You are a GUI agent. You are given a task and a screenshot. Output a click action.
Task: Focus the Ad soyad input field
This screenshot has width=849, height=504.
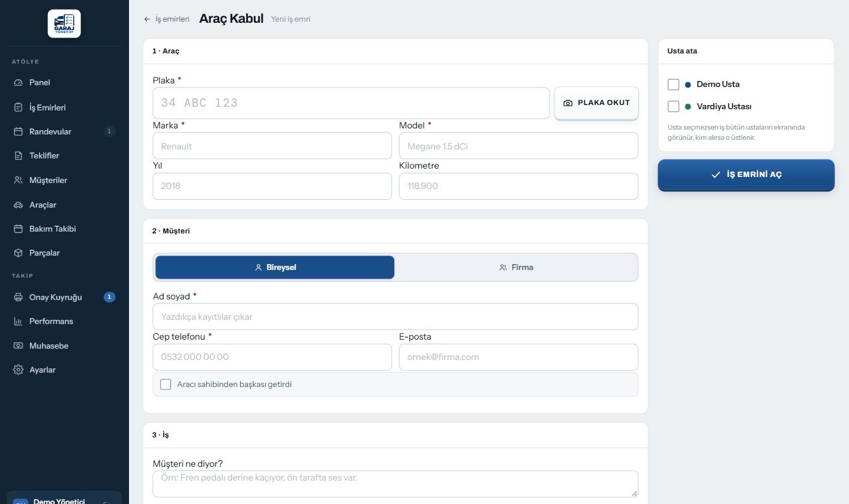point(395,317)
